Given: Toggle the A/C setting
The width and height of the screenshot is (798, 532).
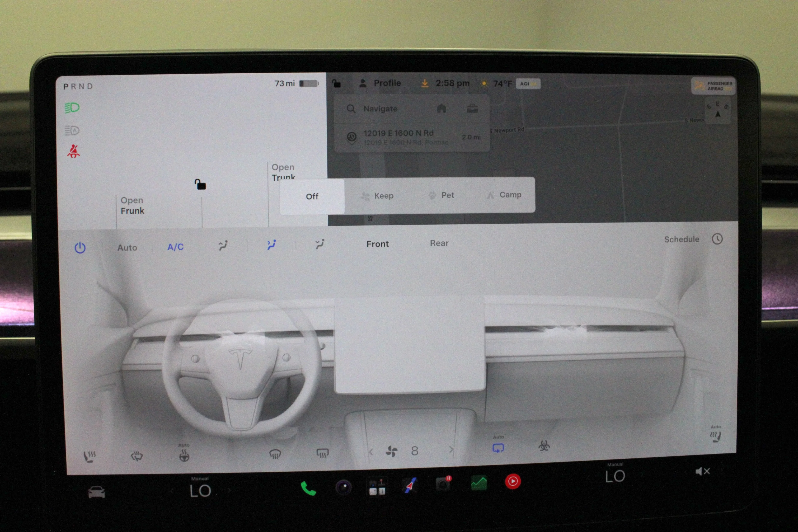Looking at the screenshot, I should pos(176,247).
